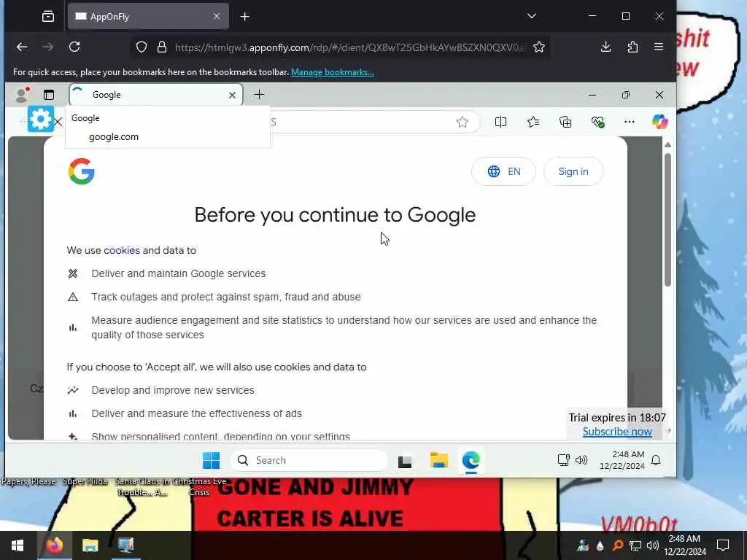Screen dimensions: 747x560
Task: Select the AppOnFly tab
Action: coord(148,17)
